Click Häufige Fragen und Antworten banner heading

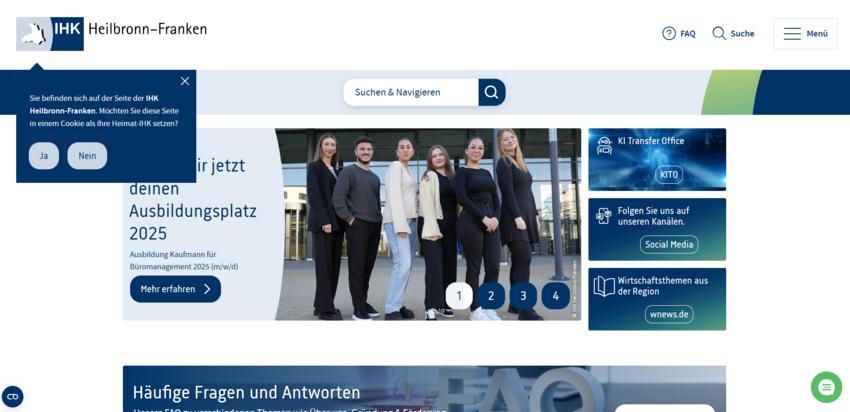(246, 392)
